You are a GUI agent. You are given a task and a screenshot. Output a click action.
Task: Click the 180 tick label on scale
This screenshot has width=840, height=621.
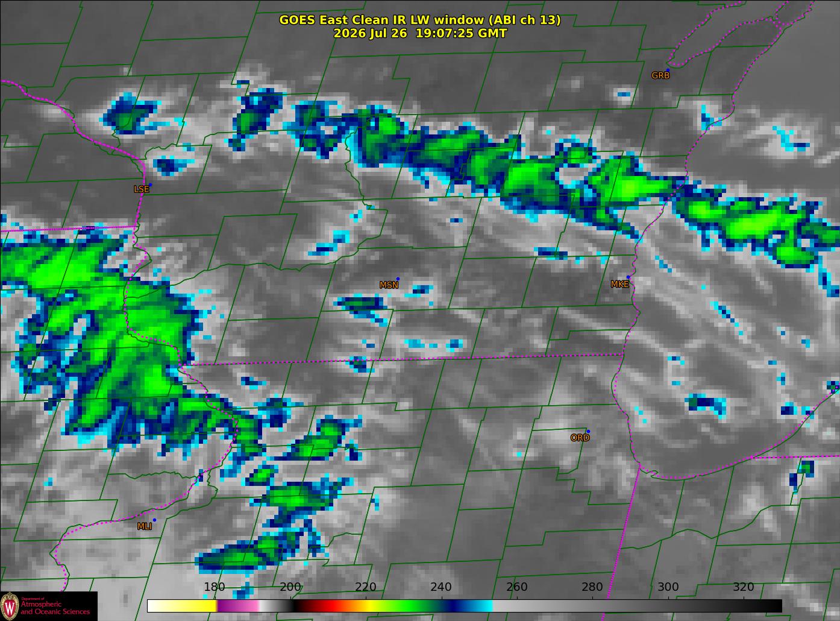[215, 587]
